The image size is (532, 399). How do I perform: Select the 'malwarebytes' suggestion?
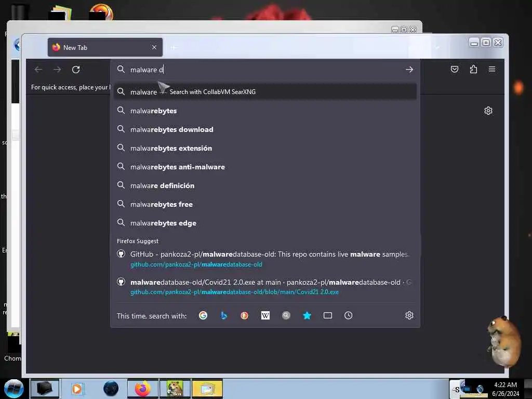(x=265, y=111)
